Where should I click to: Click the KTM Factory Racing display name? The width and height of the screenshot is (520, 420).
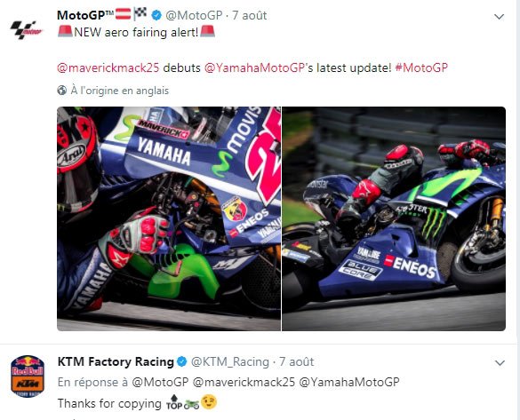(x=116, y=361)
